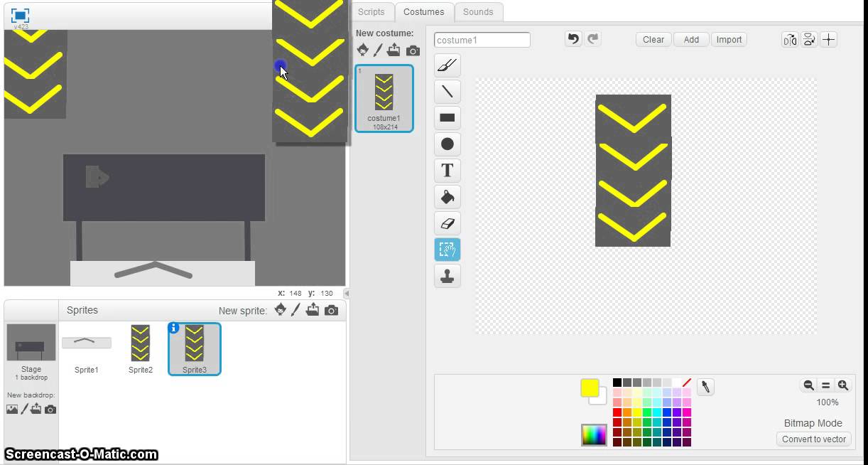
Task: Click the current yellow color swatch
Action: [x=590, y=388]
